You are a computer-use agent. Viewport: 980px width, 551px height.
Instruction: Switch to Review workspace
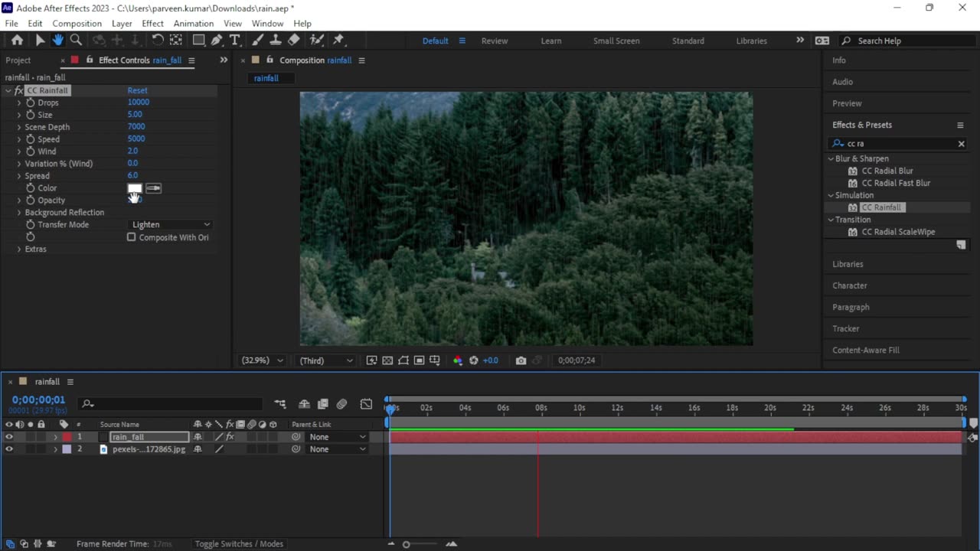[x=495, y=41]
